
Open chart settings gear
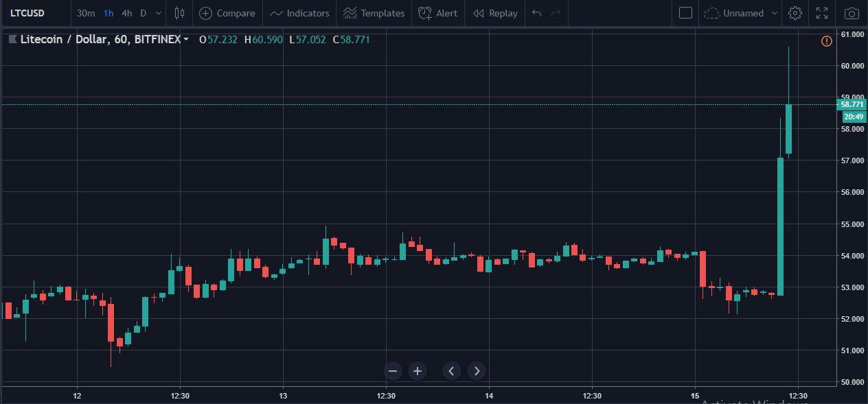pos(795,13)
